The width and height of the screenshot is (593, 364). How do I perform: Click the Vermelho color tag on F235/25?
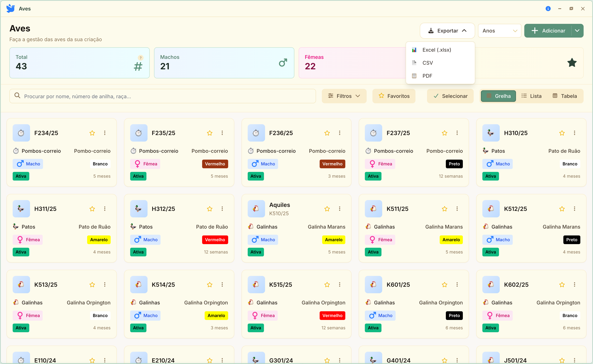[215, 164]
